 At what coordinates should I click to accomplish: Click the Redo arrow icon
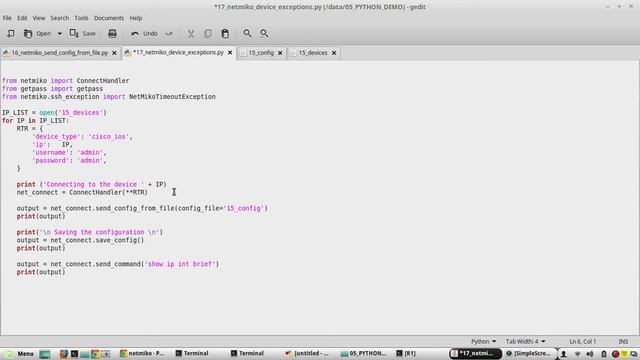(x=169, y=33)
